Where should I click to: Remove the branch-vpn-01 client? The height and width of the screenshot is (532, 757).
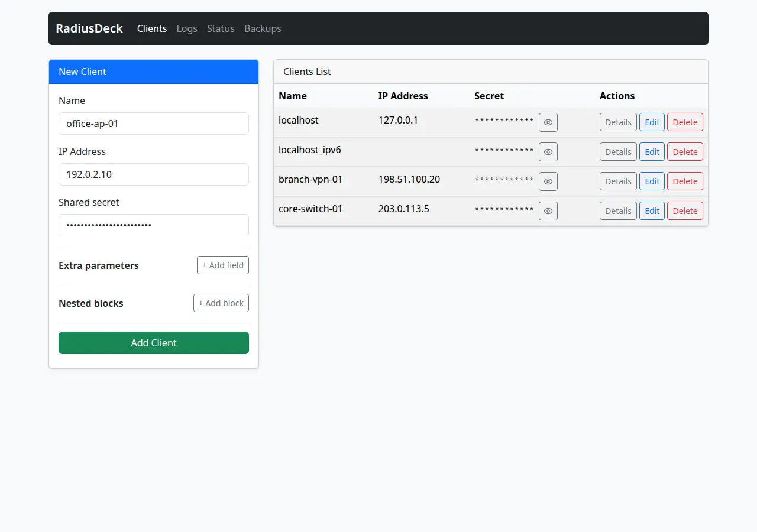coord(685,181)
